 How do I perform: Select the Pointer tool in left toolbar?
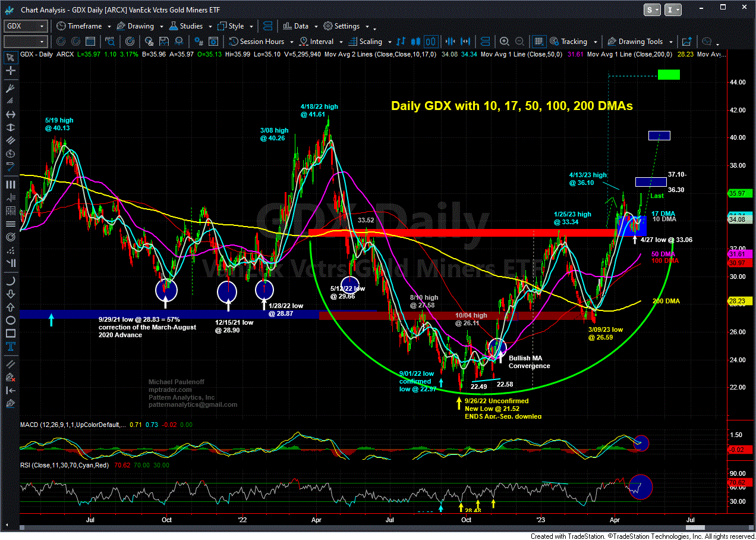[x=11, y=58]
